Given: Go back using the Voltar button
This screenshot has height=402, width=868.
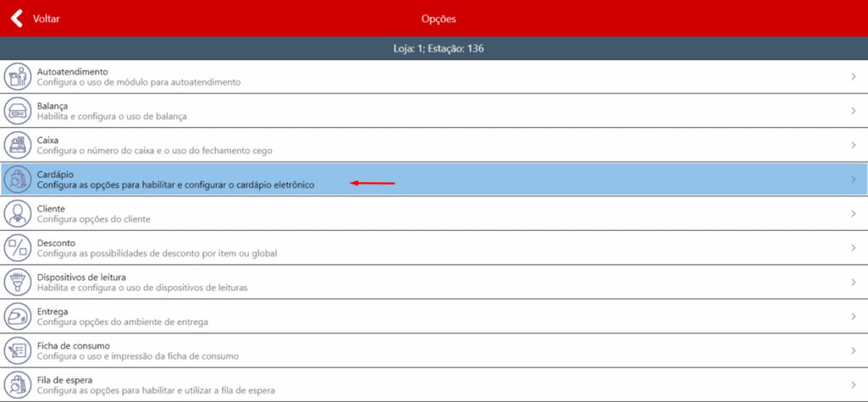Looking at the screenshot, I should (46, 18).
